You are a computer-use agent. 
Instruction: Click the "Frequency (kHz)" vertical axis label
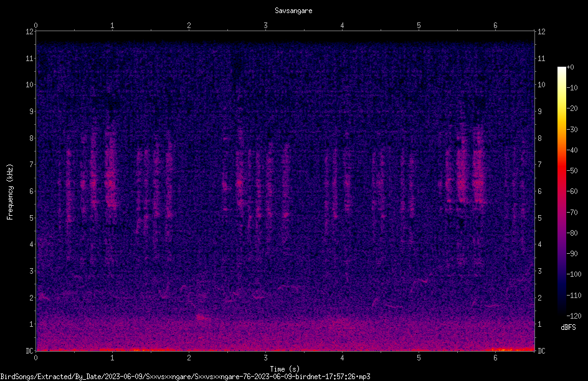[x=10, y=192]
